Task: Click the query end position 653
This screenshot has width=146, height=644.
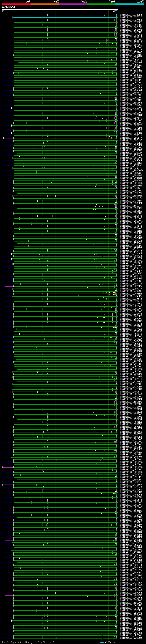Action: 115,11
